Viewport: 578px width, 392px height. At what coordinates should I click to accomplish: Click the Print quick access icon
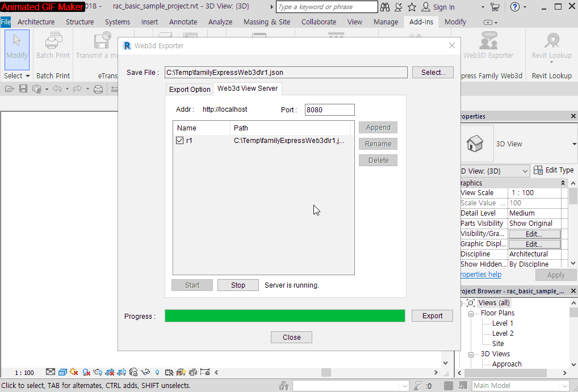pos(98,89)
